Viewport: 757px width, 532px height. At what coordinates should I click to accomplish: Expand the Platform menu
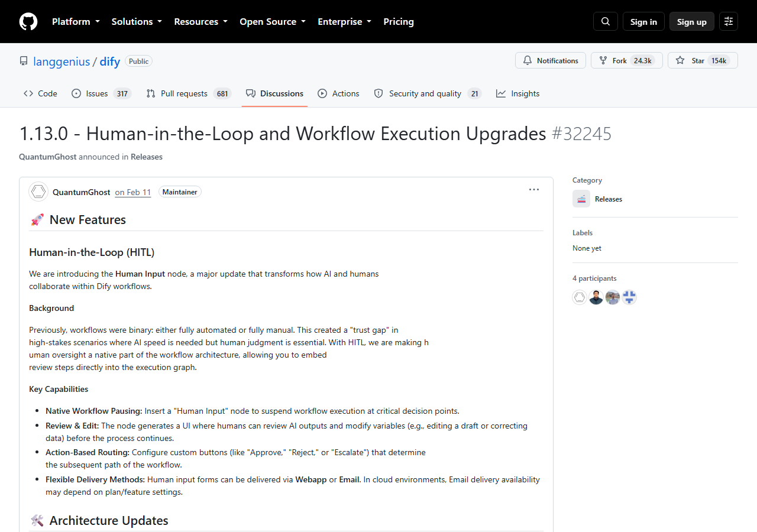click(76, 21)
